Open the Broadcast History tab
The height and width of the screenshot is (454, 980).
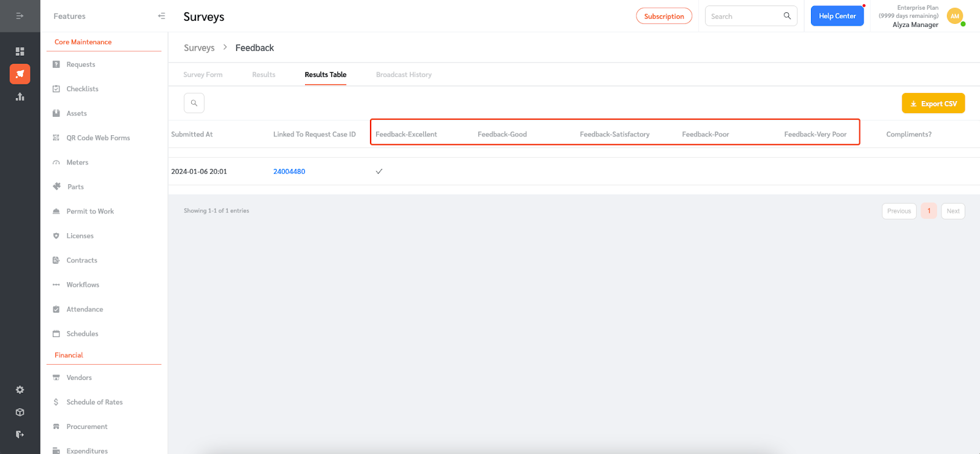click(404, 75)
